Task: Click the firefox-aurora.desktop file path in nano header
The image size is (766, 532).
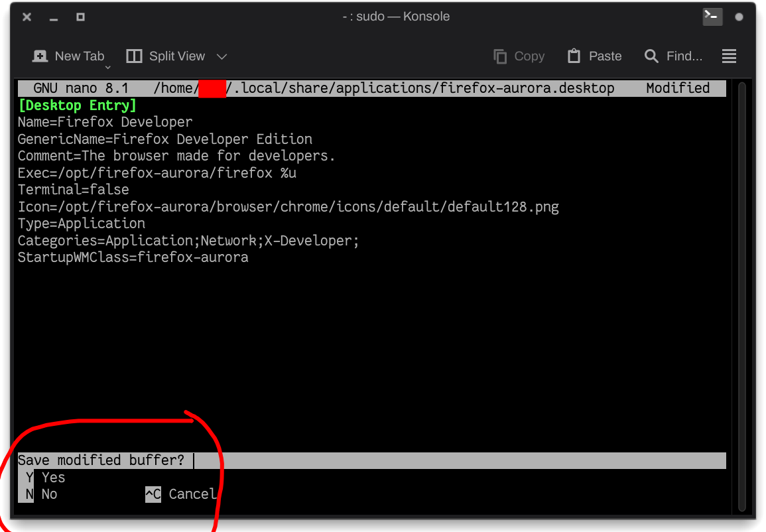Action: (x=384, y=88)
